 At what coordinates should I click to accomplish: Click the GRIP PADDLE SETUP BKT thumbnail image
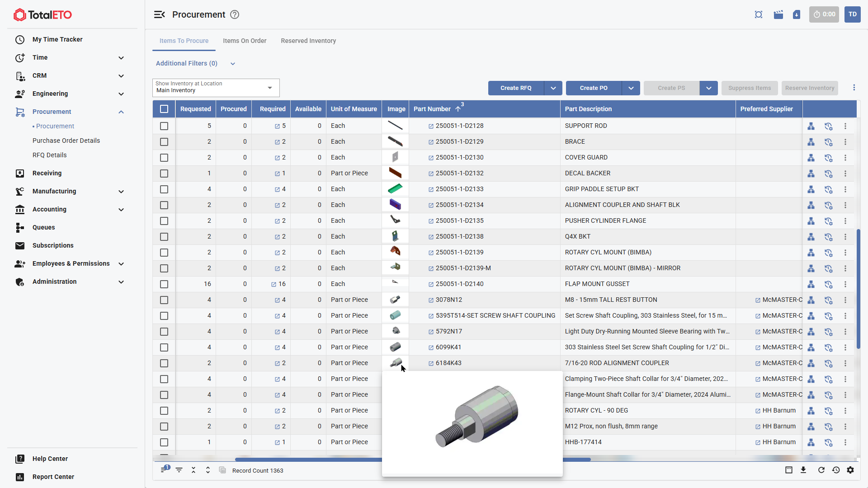395,189
